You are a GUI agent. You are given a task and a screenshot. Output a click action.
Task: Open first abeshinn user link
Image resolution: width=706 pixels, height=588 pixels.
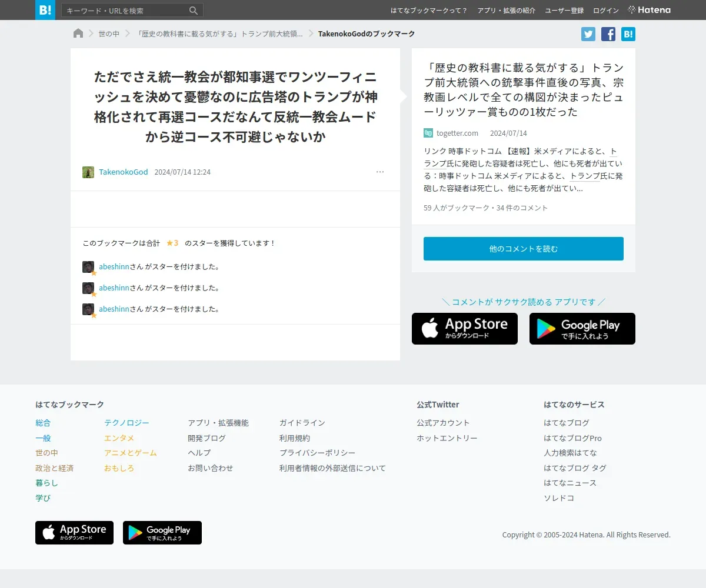(114, 267)
